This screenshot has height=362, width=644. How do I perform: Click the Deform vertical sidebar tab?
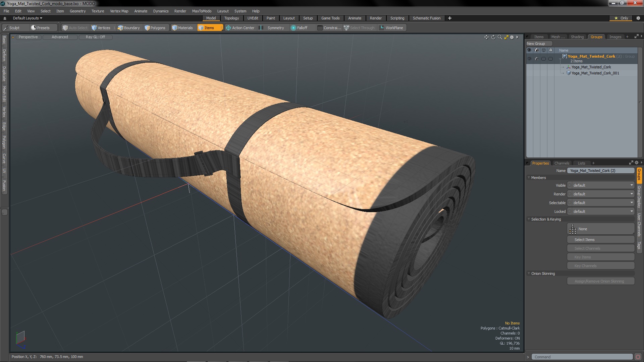point(4,55)
